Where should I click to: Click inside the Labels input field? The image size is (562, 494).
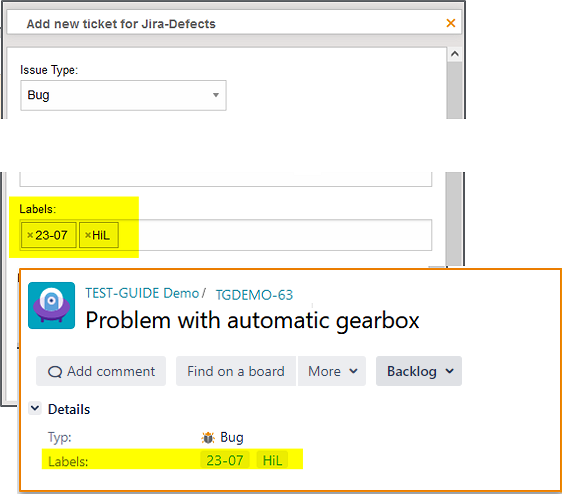[x=274, y=235]
